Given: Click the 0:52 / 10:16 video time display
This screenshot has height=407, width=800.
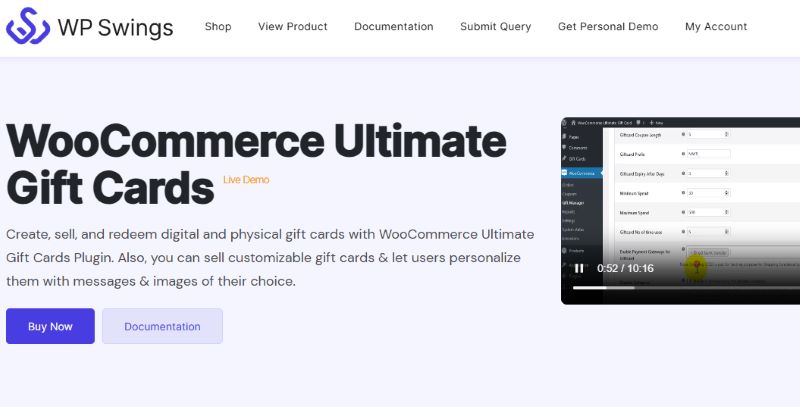Looking at the screenshot, I should (x=625, y=268).
